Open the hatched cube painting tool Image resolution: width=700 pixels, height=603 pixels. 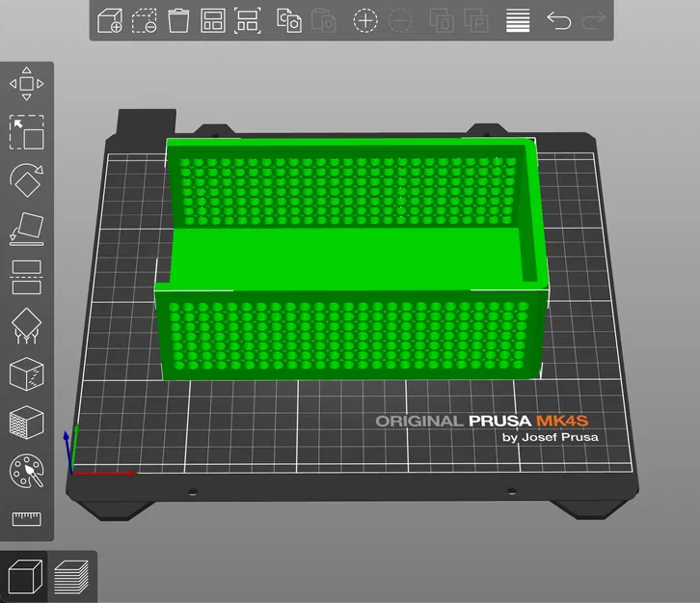(x=27, y=423)
